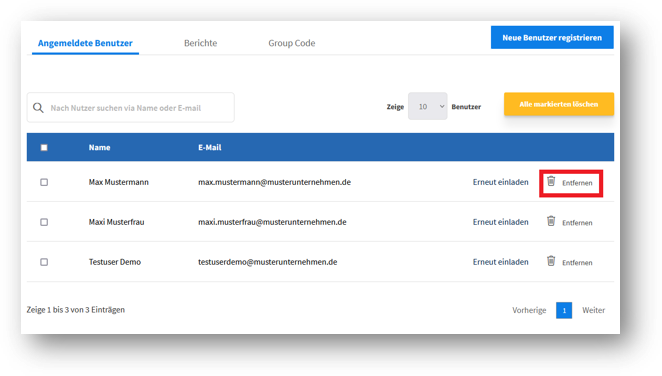Go to the Weiter page
662x376 pixels.
(593, 310)
